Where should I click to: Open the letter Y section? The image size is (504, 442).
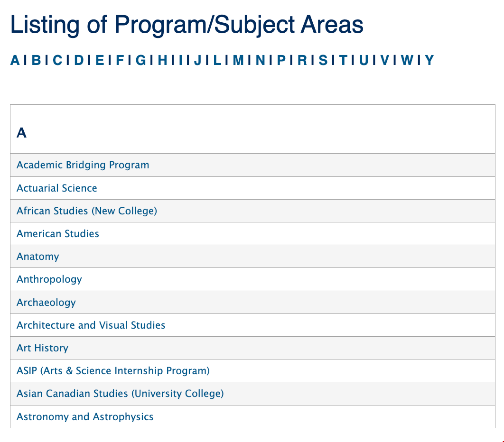pyautogui.click(x=429, y=61)
